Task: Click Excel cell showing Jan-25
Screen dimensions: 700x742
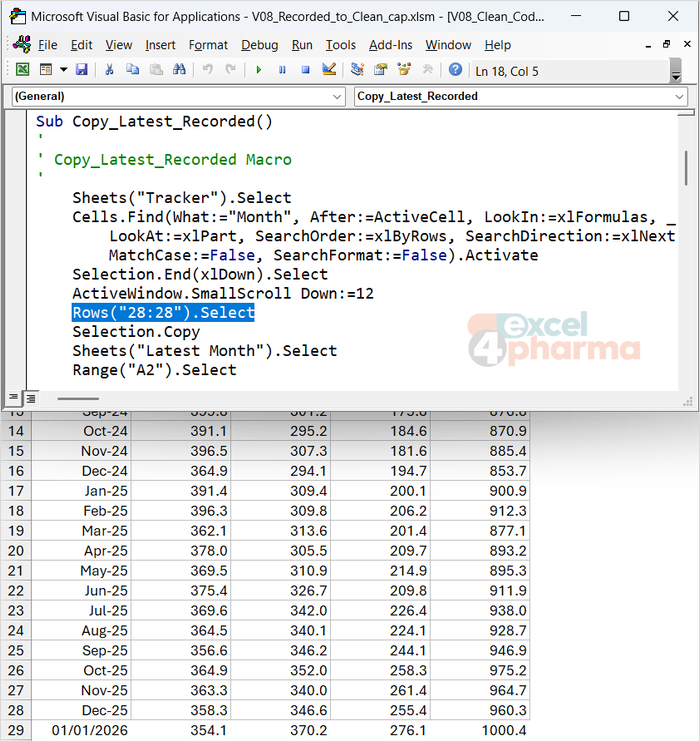Action: 82,491
